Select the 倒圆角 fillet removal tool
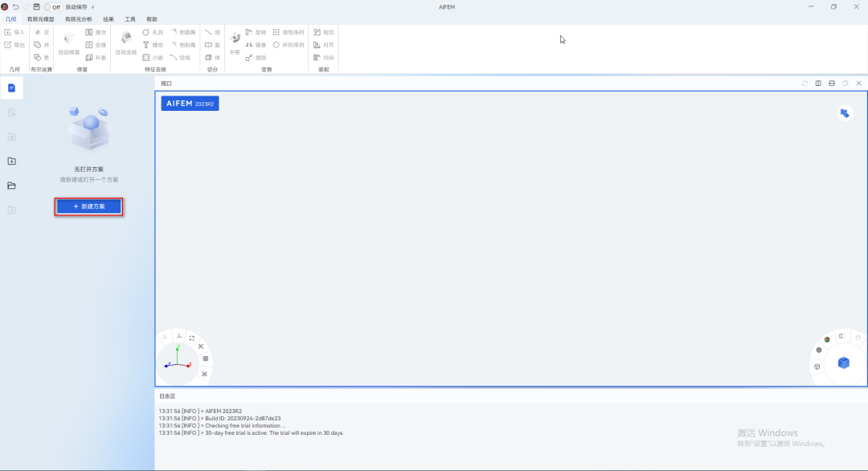The image size is (868, 471). click(182, 32)
